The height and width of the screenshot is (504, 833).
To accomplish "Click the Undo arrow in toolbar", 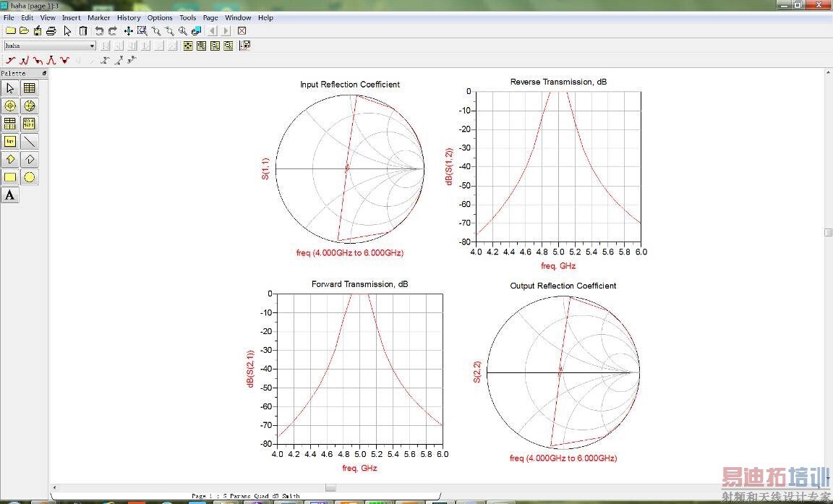I will tap(99, 31).
